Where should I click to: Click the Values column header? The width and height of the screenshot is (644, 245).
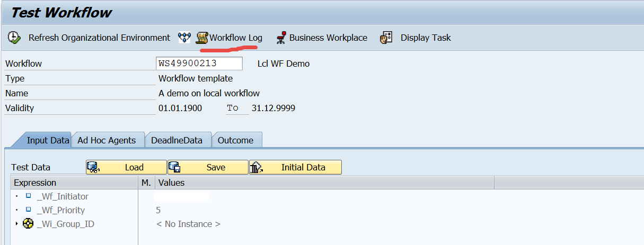[x=324, y=183]
